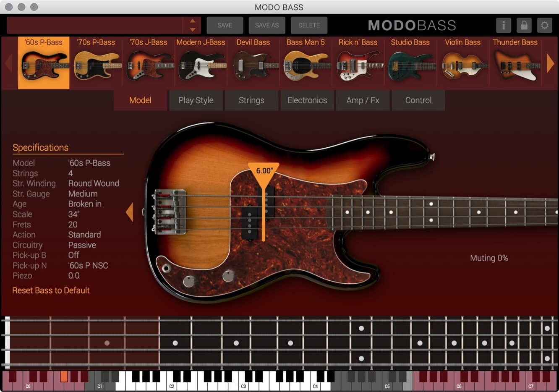This screenshot has height=392, width=559.
Task: Open the Electronics tab
Action: pos(307,100)
